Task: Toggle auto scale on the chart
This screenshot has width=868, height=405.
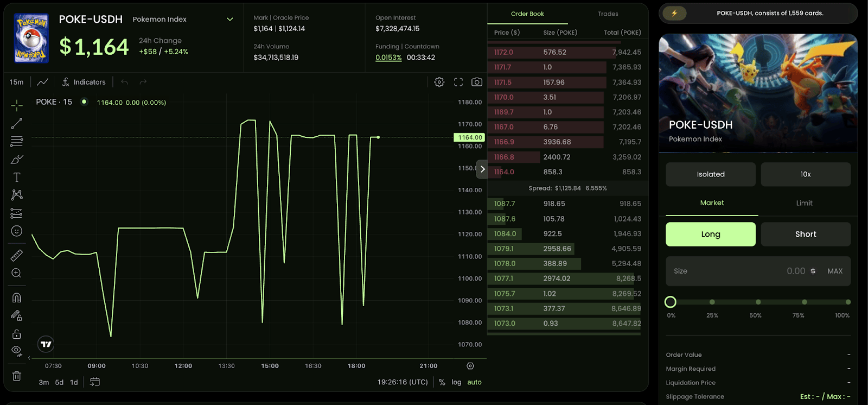Action: pos(475,382)
